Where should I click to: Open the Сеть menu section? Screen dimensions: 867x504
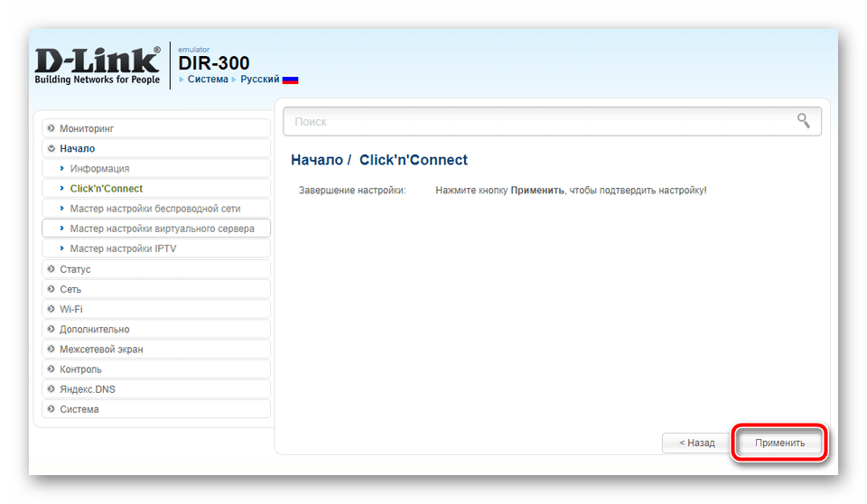pos(156,289)
